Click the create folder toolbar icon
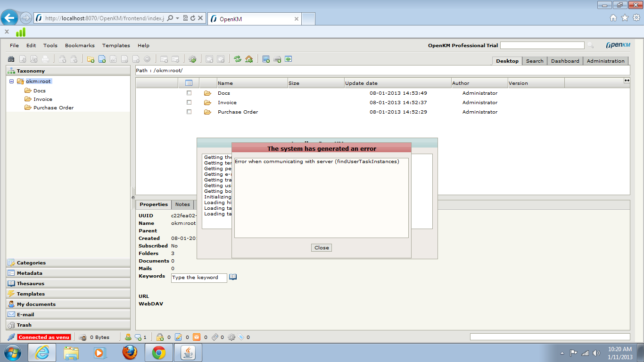Screen dimensions: 644x362 click(x=91, y=59)
